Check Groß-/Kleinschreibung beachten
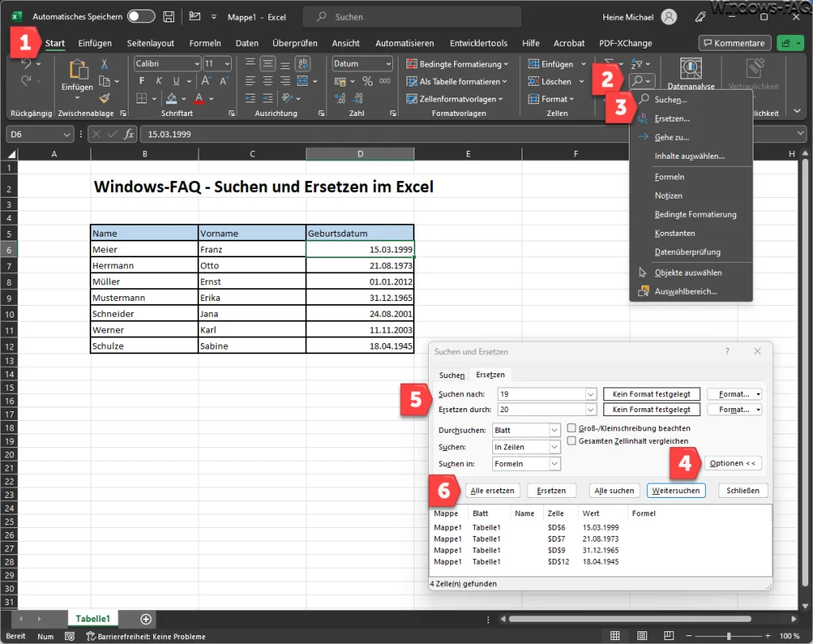The image size is (813, 644). pos(572,428)
